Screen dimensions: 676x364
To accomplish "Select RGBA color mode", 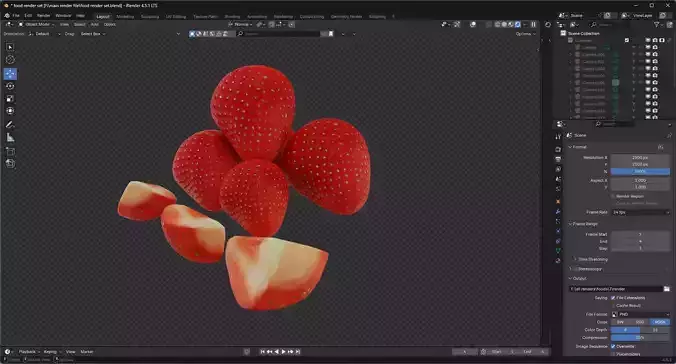I will click(660, 322).
